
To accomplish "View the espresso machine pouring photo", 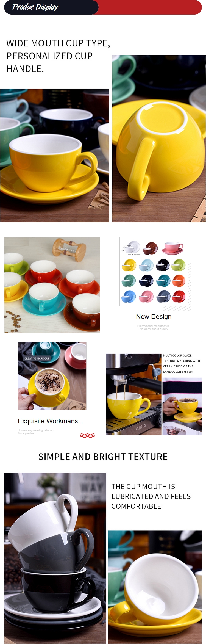I will (134, 394).
